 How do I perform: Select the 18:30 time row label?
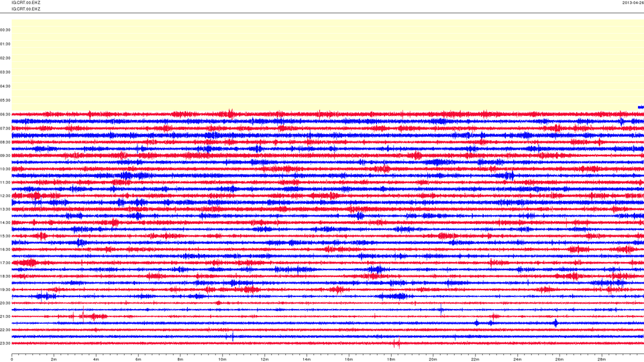5,276
